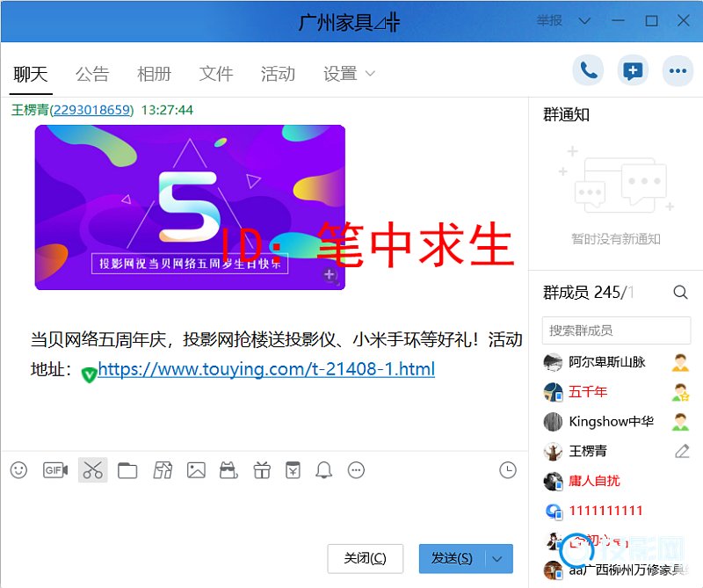Select member aa广西柳州万修家具
Viewport: 703px width, 588px height.
tap(616, 570)
